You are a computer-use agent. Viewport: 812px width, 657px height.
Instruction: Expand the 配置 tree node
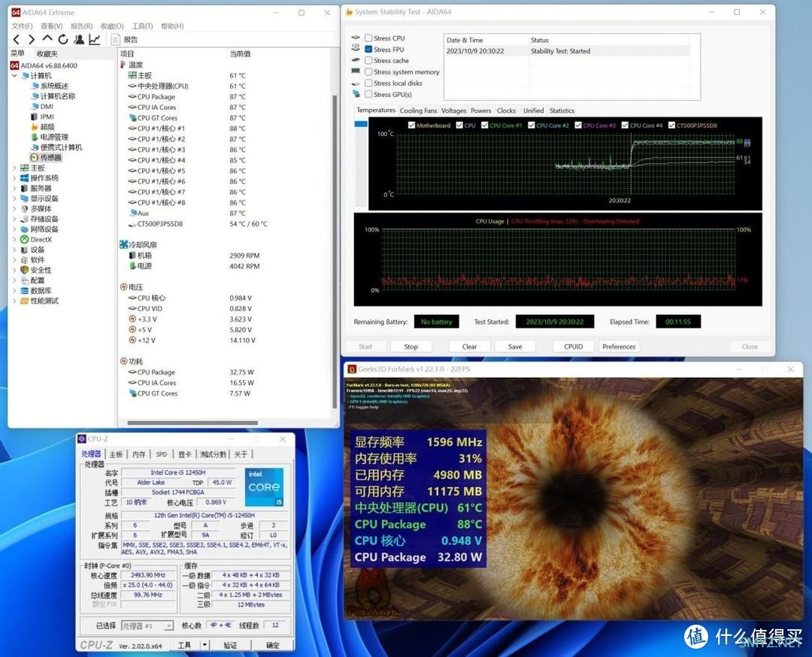coord(14,280)
